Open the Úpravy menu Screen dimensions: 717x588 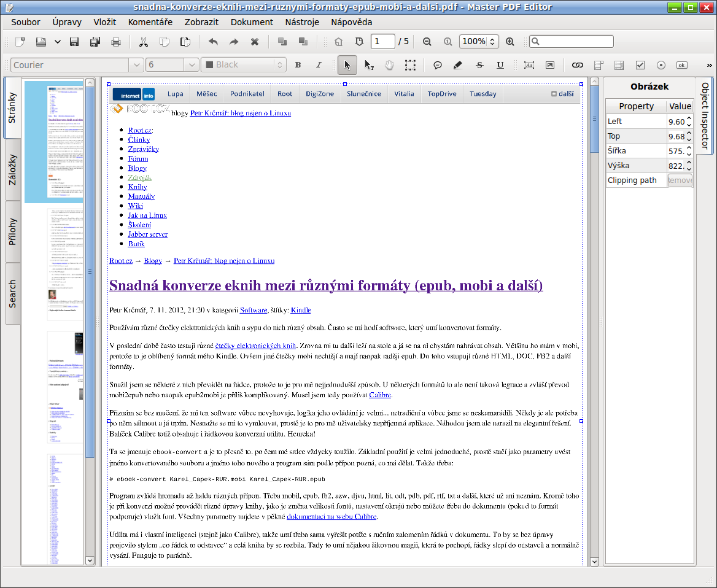(67, 22)
